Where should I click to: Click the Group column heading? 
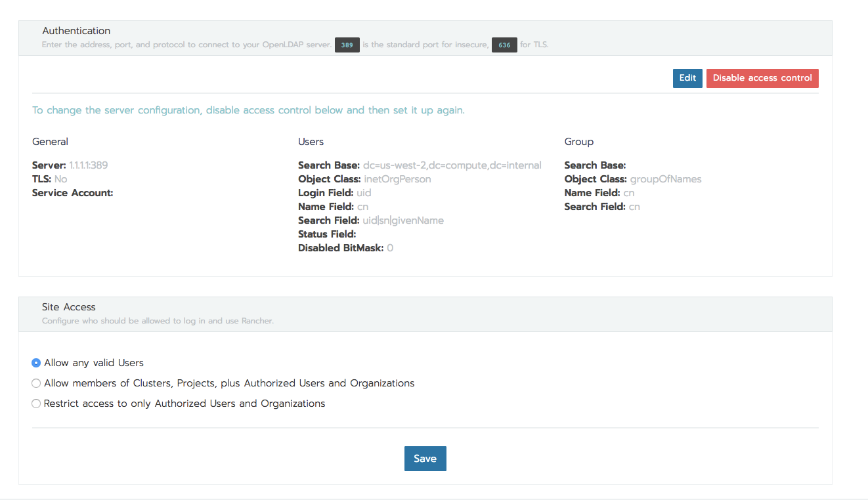pos(579,142)
